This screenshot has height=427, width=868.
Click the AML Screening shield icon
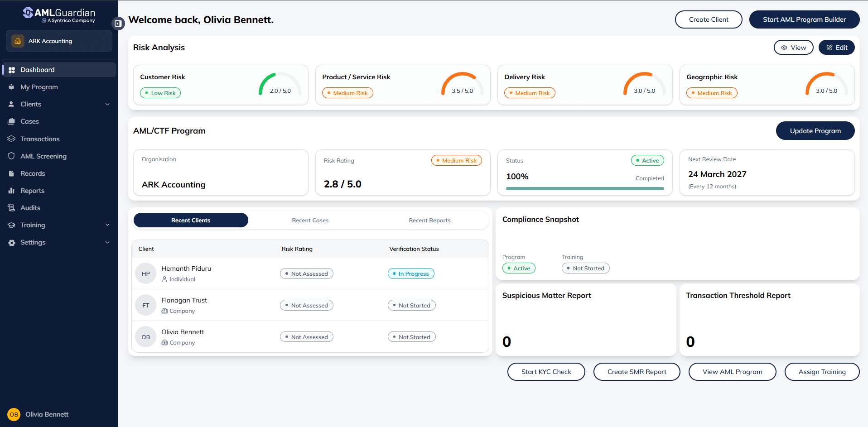pyautogui.click(x=12, y=156)
